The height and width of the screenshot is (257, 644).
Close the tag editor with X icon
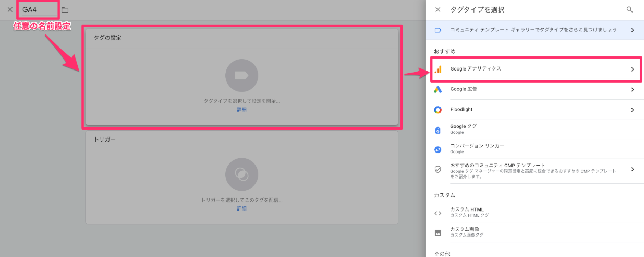[10, 9]
